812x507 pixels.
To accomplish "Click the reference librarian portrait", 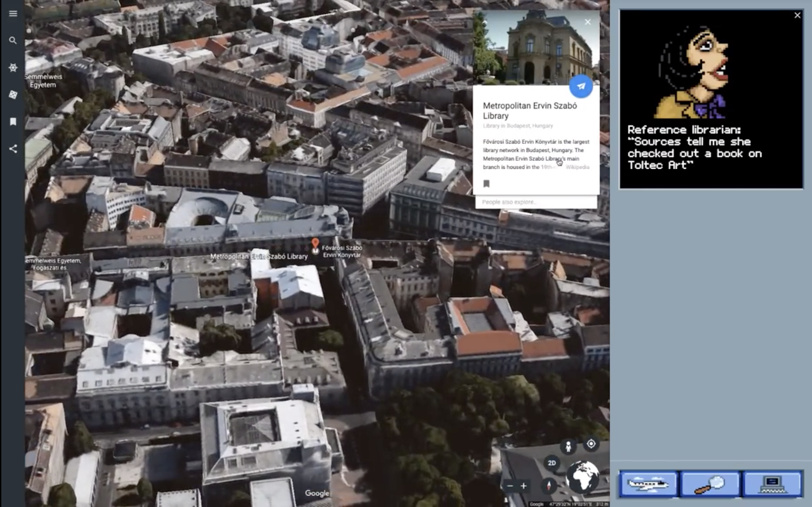I will click(x=693, y=72).
